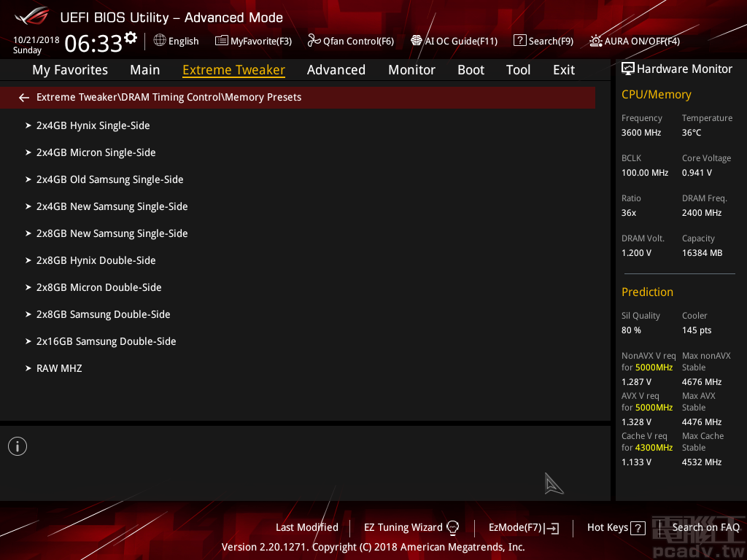This screenshot has width=747, height=560.
Task: Click the 80 % Sil Quality value
Action: pos(631,330)
